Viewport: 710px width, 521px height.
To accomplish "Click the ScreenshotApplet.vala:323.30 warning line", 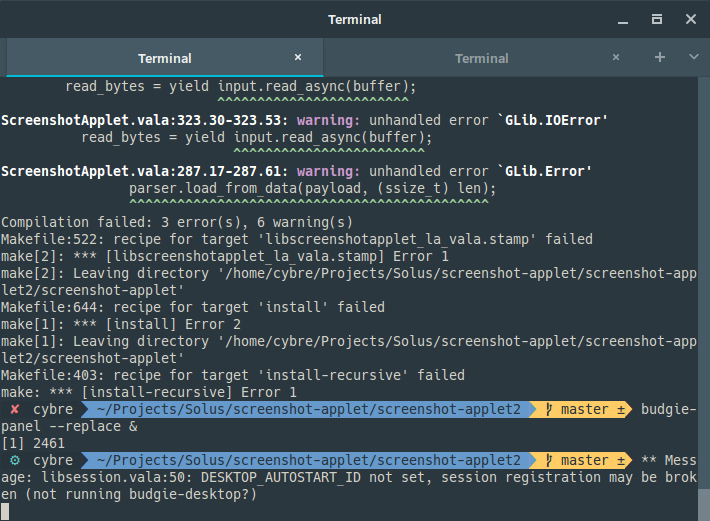I will tap(304, 120).
